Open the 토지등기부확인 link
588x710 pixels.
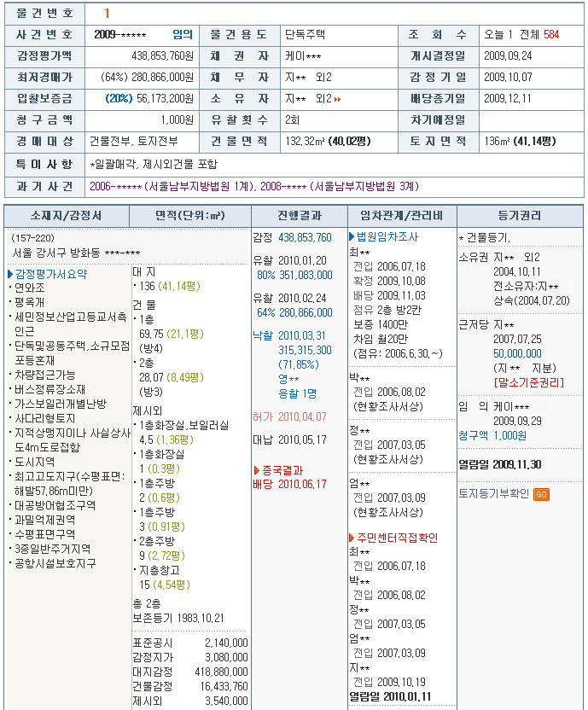point(494,493)
